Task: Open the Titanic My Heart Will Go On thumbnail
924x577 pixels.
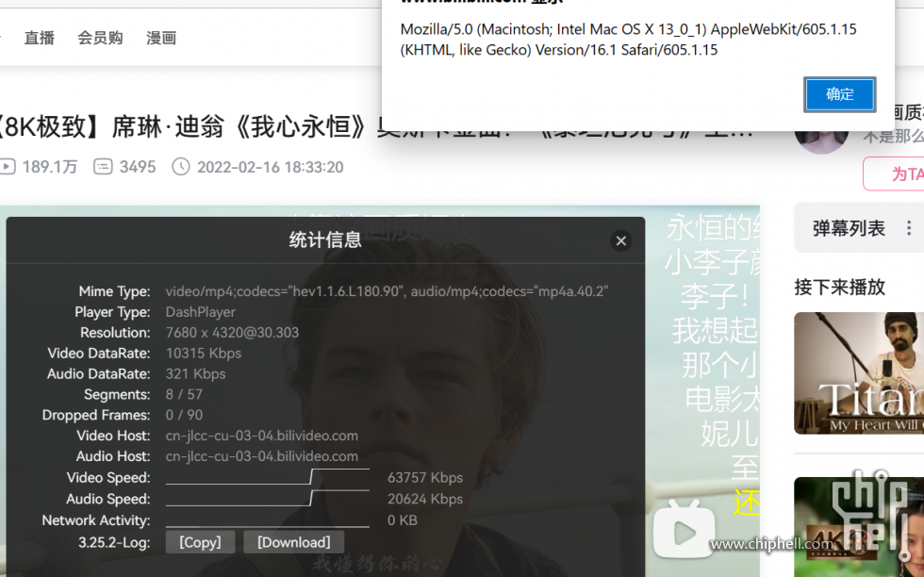Action: pos(859,373)
